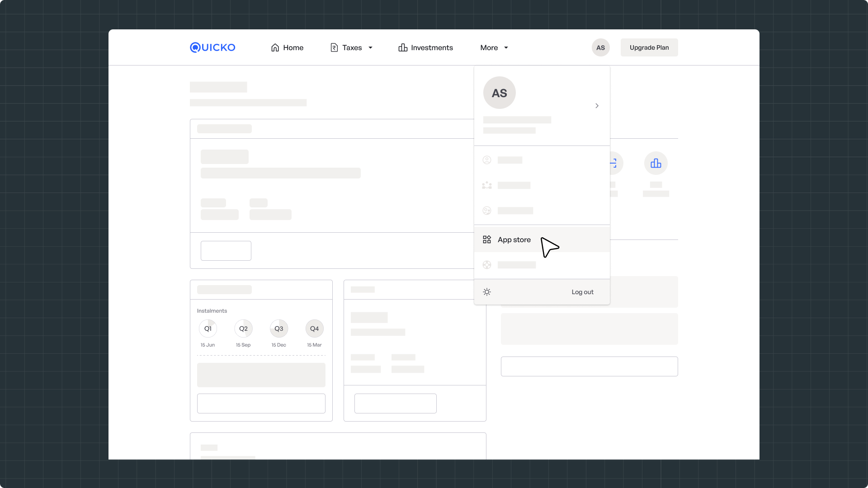Expand the More dropdown menu

494,47
